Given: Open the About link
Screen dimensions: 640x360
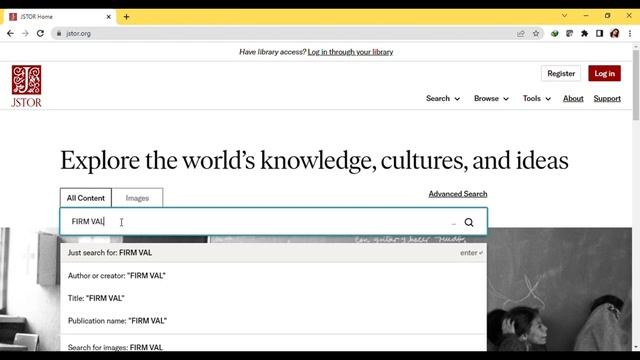Looking at the screenshot, I should click(573, 98).
